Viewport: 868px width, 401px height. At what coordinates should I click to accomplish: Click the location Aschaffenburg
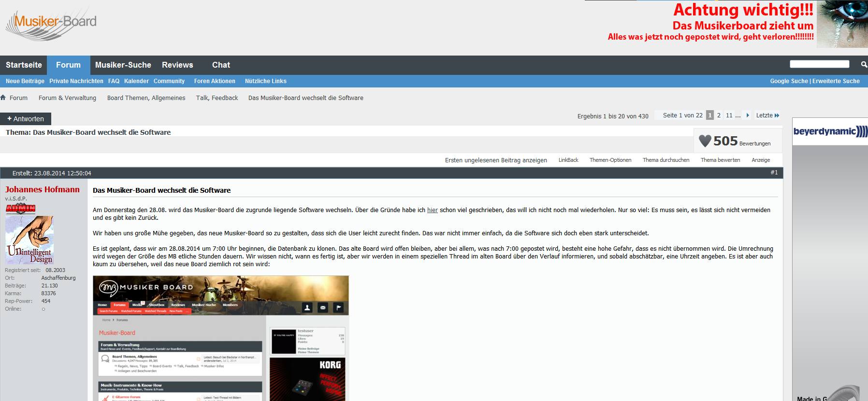[x=58, y=278]
